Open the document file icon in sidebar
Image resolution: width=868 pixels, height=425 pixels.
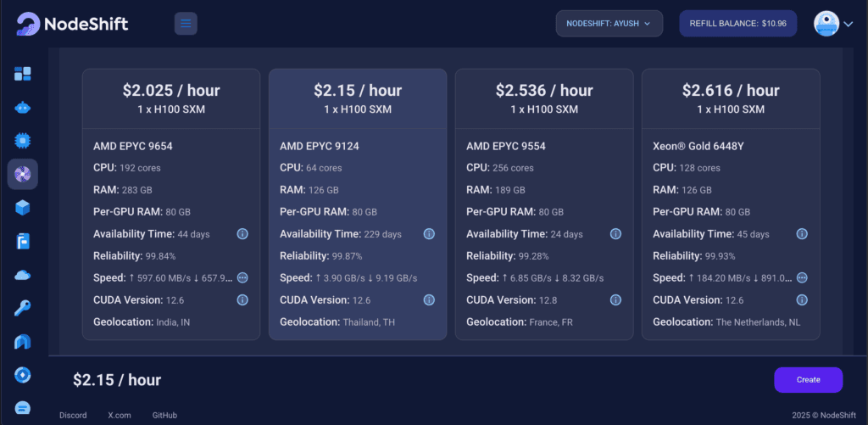point(23,242)
